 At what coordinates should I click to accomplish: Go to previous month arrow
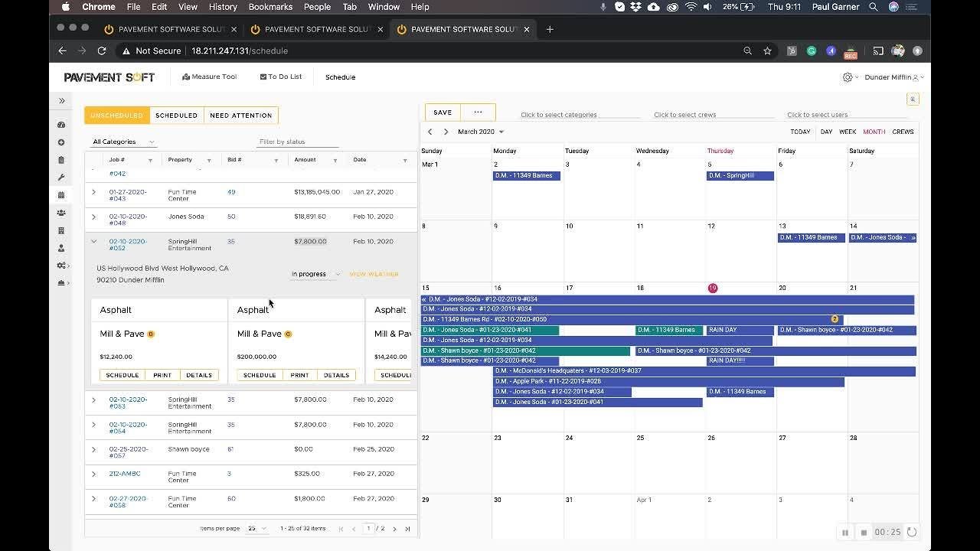[430, 132]
